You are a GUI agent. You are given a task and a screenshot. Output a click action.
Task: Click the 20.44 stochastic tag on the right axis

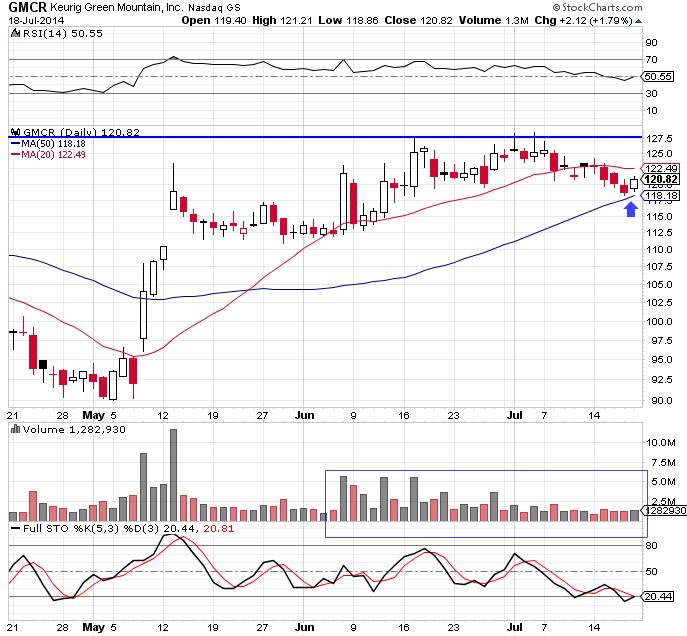659,597
